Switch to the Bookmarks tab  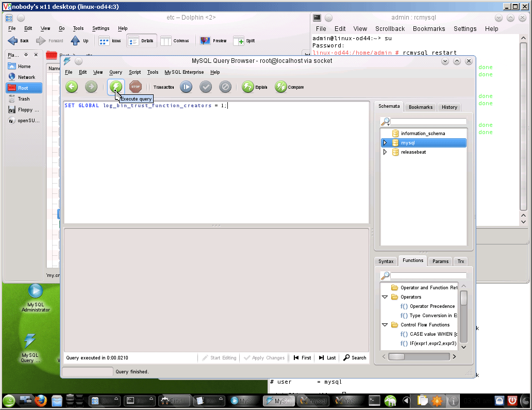pos(420,107)
